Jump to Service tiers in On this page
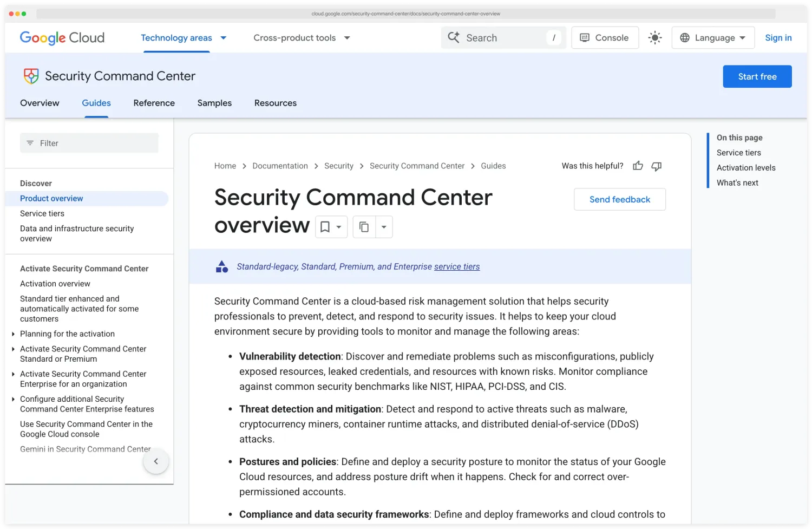This screenshot has height=529, width=812. [739, 153]
